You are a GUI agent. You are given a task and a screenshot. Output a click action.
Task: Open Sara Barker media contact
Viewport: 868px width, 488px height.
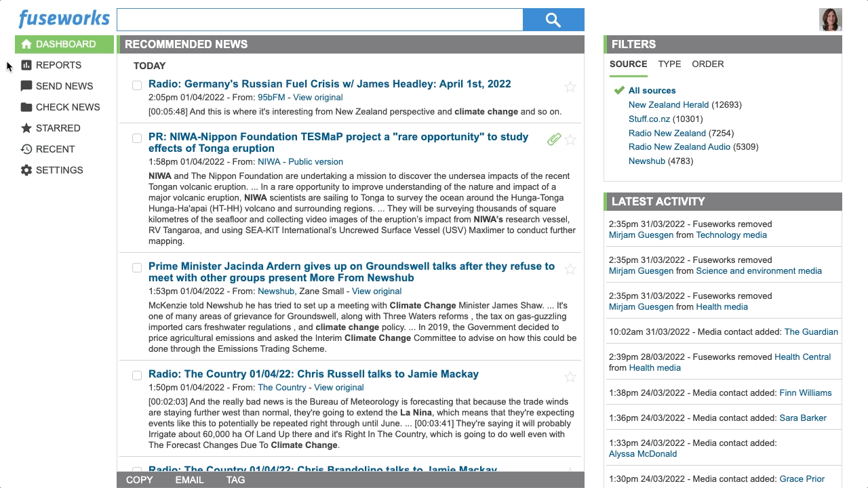[x=802, y=418]
